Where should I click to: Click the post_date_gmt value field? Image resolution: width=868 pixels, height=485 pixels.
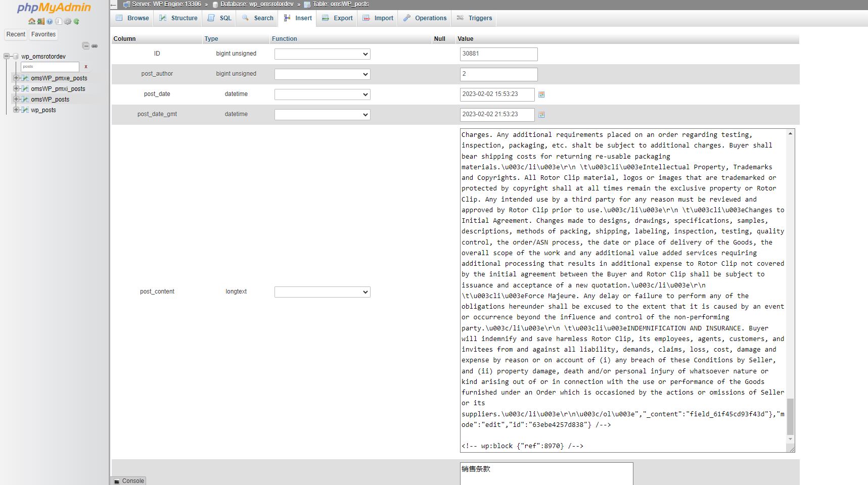(x=497, y=115)
